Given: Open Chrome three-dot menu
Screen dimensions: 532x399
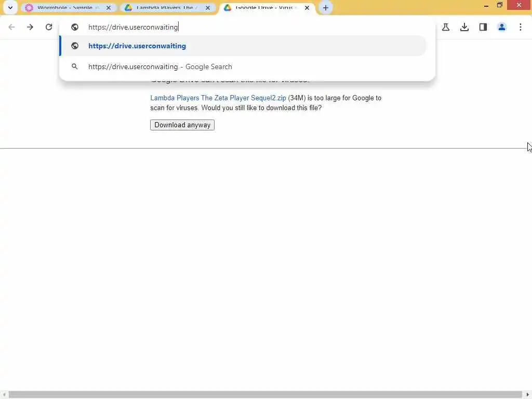Looking at the screenshot, I should (521, 27).
